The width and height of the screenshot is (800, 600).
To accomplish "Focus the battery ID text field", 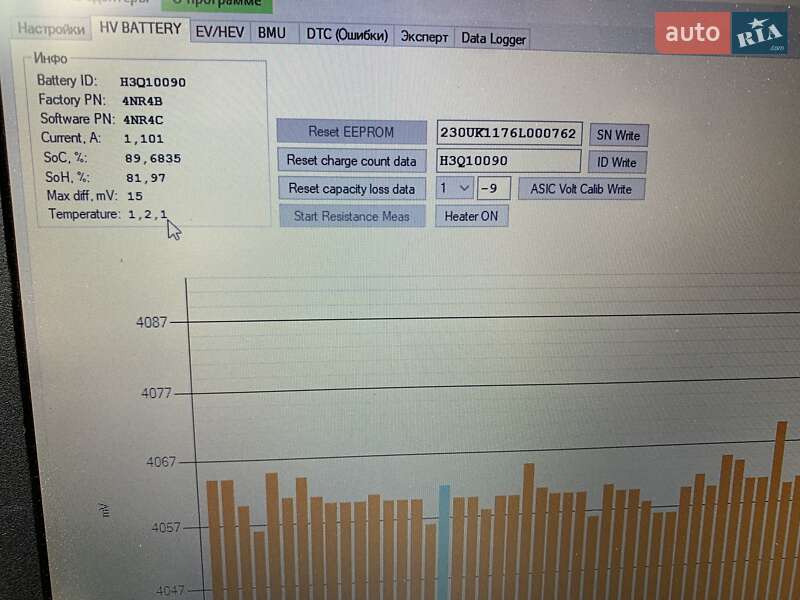I will (508, 161).
